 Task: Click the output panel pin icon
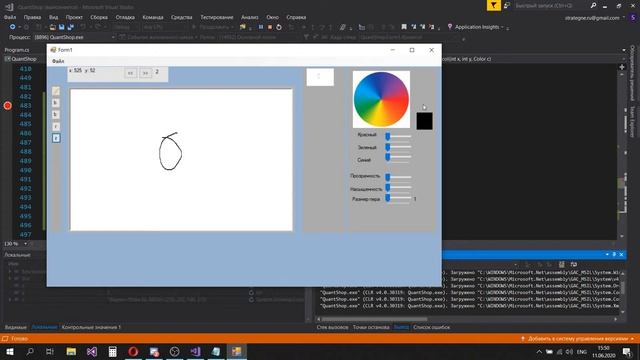[x=614, y=254]
